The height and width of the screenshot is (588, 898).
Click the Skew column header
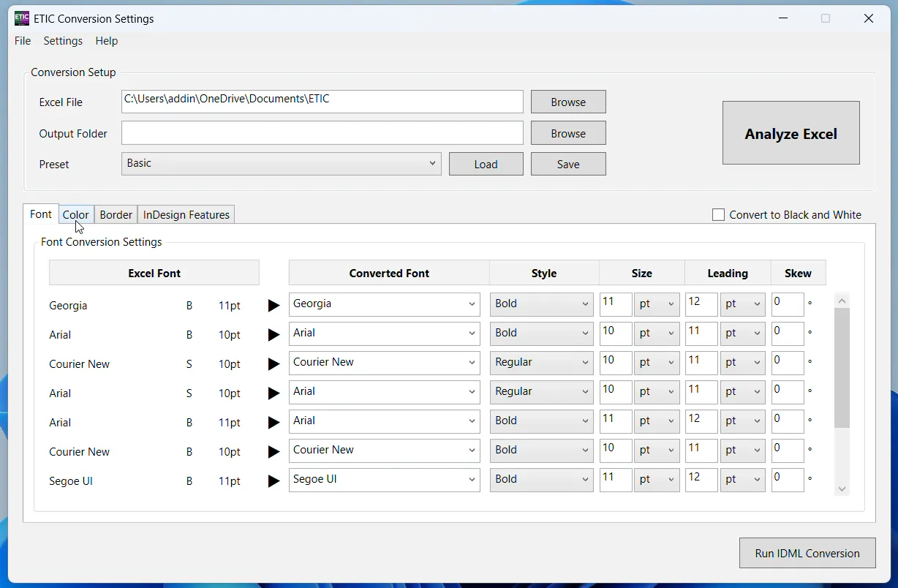pyautogui.click(x=798, y=273)
